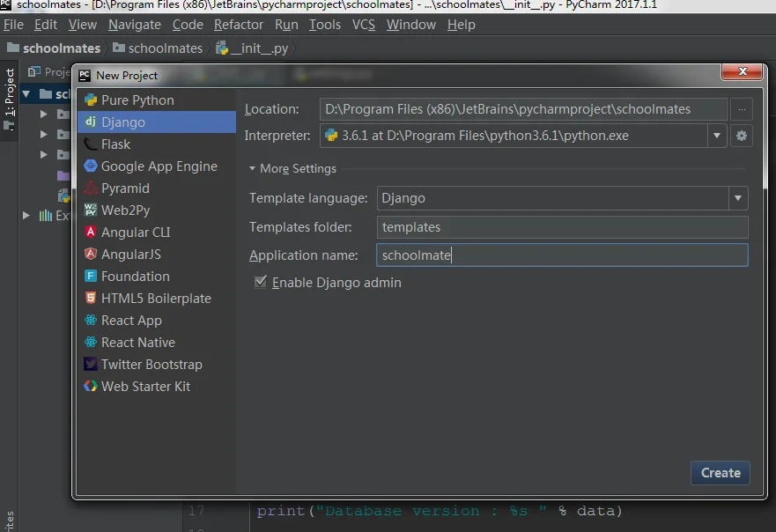The image size is (776, 532).
Task: Open the Help menu
Action: [462, 25]
